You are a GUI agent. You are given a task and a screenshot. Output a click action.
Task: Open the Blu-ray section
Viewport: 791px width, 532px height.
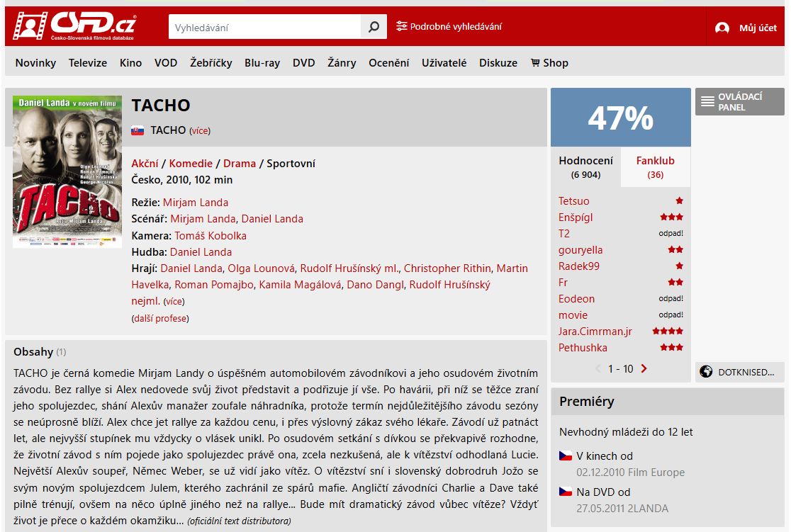pos(262,63)
